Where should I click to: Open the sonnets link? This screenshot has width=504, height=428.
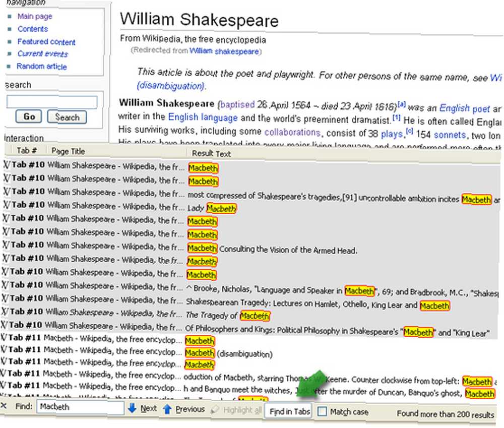[x=450, y=135]
